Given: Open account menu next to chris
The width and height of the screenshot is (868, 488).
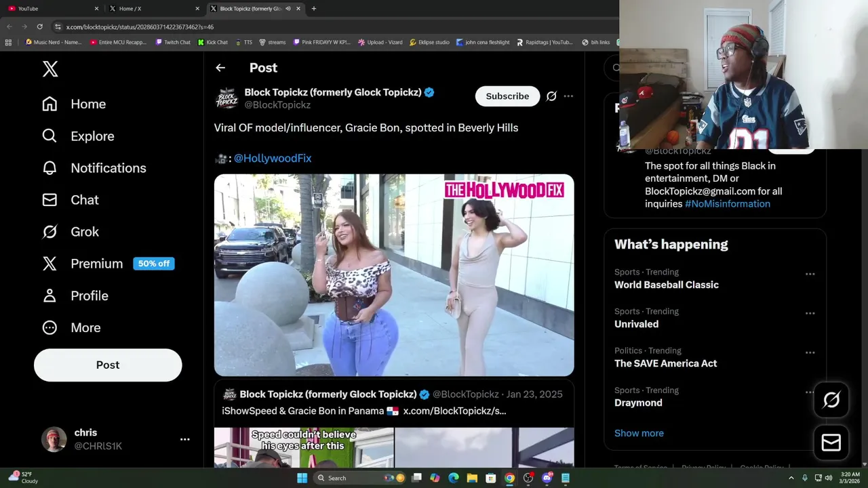Looking at the screenshot, I should [x=184, y=439].
